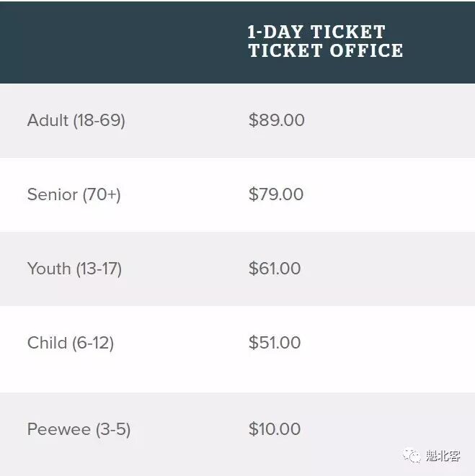The height and width of the screenshot is (476, 475).
Task: Click the $89.00 adult price
Action: click(276, 120)
